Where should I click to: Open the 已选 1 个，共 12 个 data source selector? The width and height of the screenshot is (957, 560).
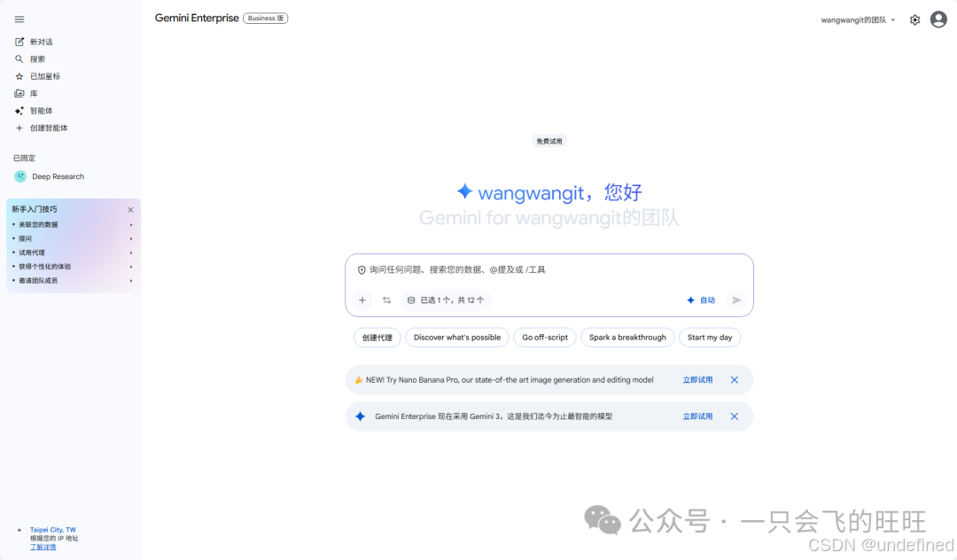click(x=446, y=300)
